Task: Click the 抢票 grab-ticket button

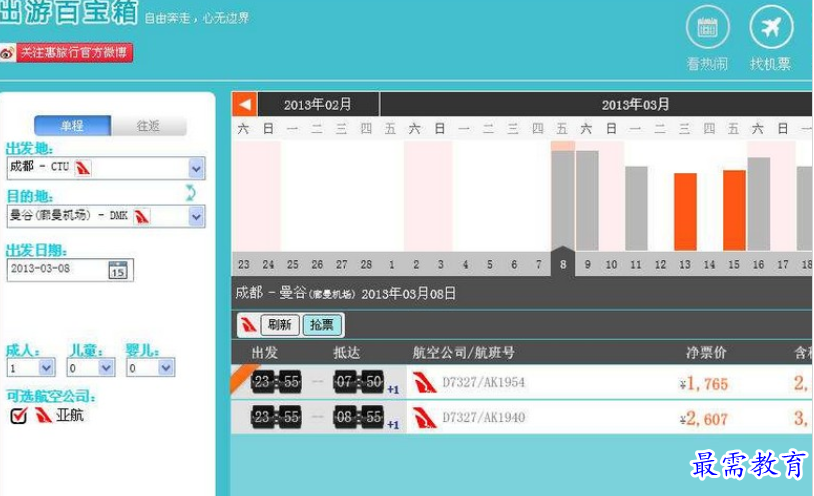Action: point(322,325)
